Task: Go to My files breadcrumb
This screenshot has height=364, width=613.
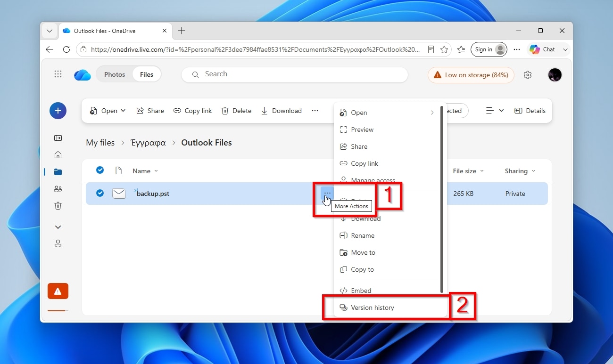Action: point(100,143)
